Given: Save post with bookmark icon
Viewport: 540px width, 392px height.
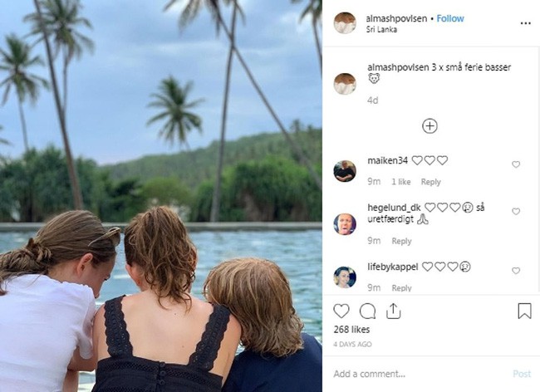Looking at the screenshot, I should pos(524,311).
